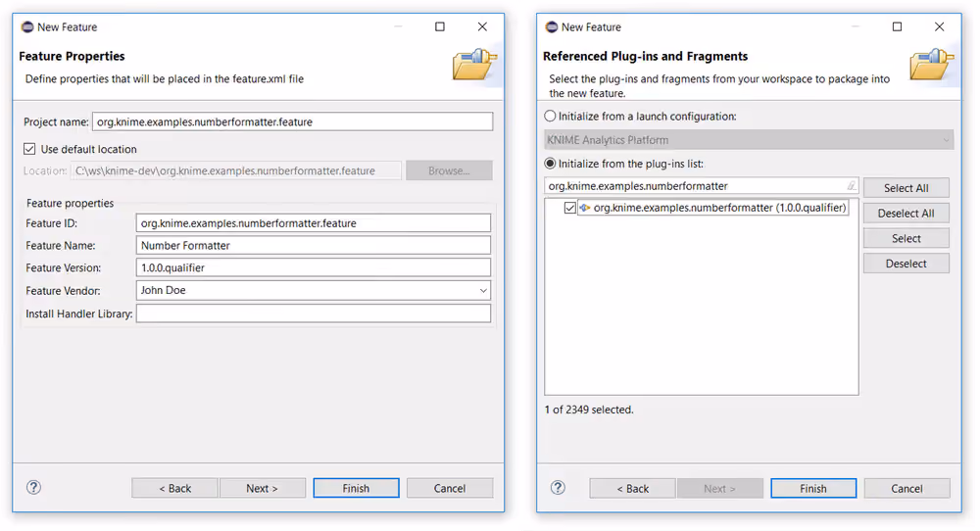Screen dimensions: 980x531
Task: Click Finish in Feature Properties dialog
Action: tap(357, 488)
